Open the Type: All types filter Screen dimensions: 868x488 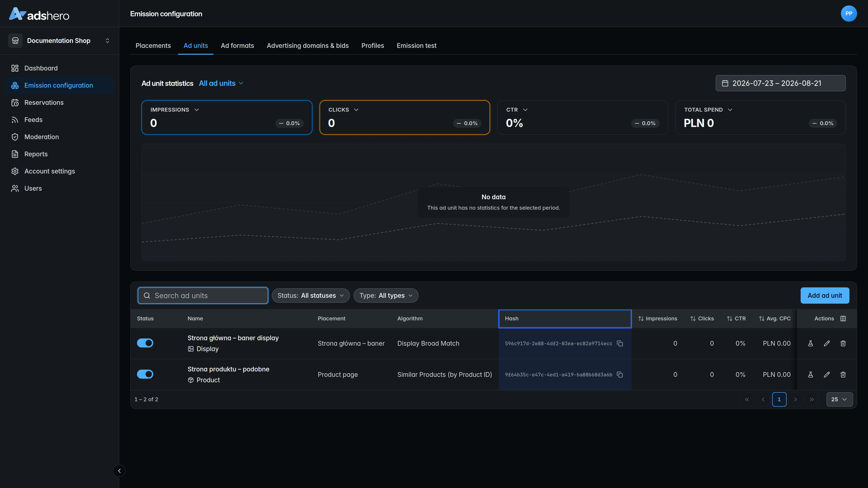pos(385,295)
